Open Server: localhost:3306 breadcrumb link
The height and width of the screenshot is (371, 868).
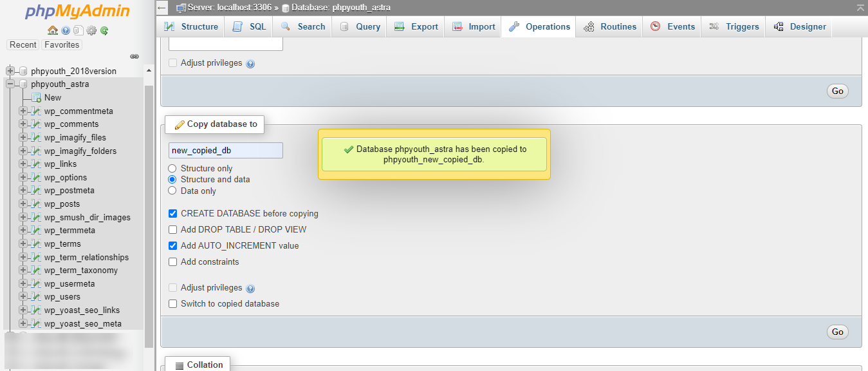pyautogui.click(x=230, y=8)
